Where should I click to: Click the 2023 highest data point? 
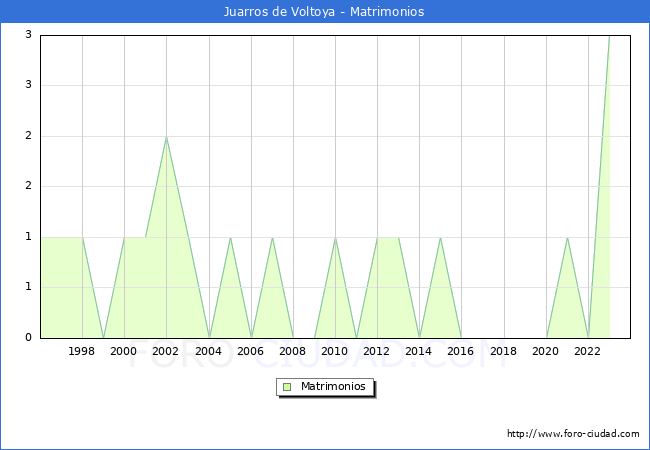pyautogui.click(x=609, y=36)
